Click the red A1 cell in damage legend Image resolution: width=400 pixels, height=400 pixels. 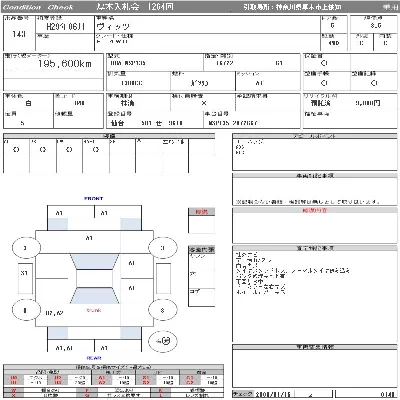102,378
